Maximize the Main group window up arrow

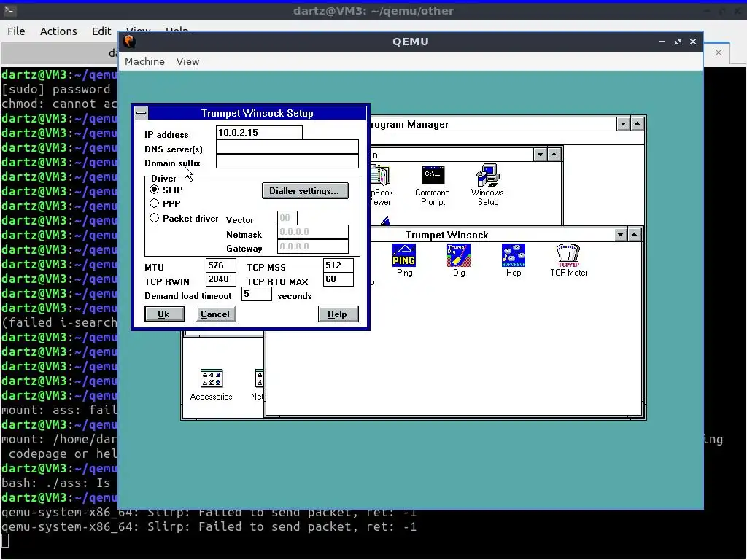[554, 155]
